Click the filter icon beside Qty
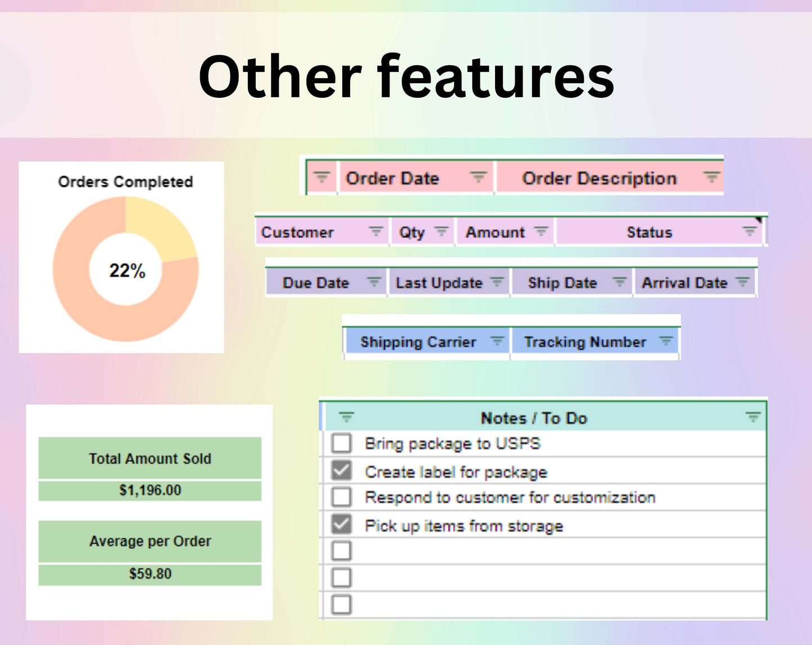 point(442,231)
